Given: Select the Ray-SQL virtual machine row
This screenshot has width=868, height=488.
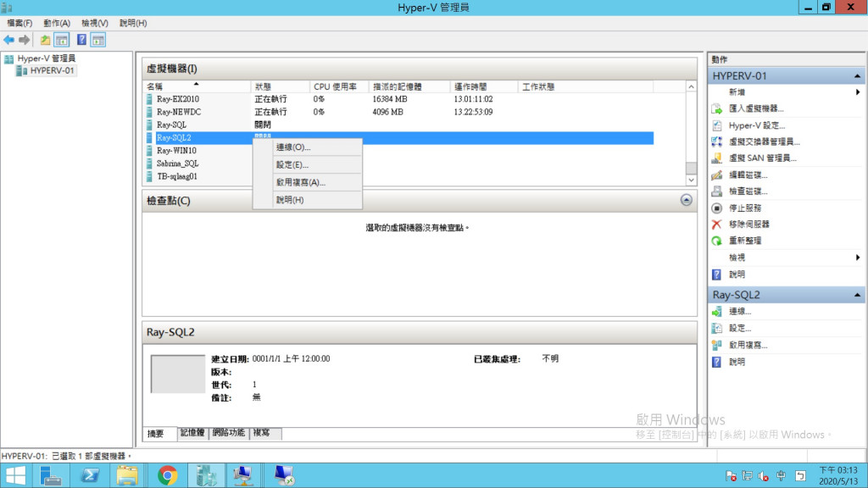Looking at the screenshot, I should (398, 125).
